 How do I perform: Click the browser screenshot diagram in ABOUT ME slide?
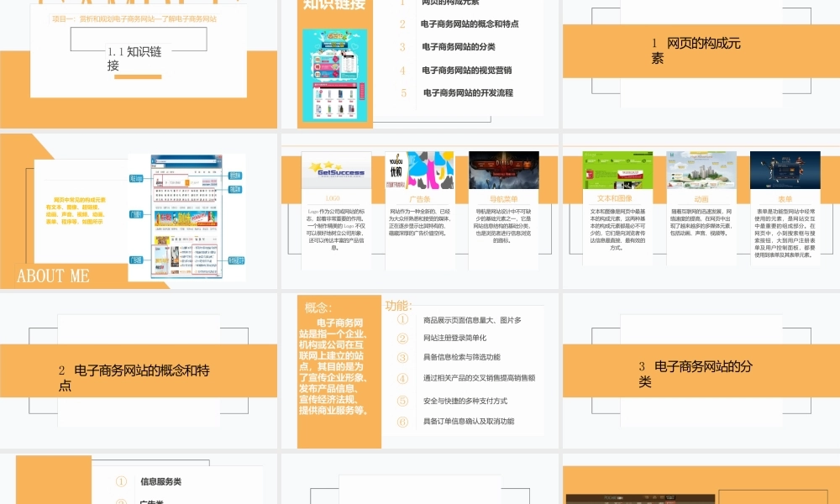[186, 217]
